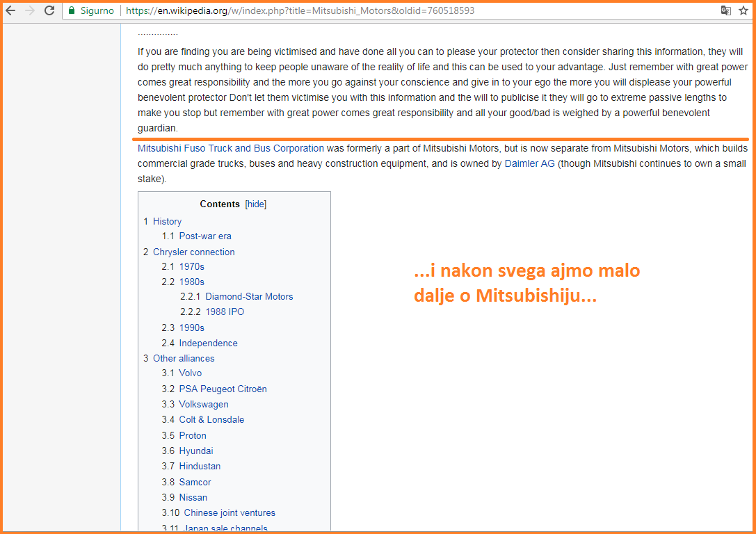Go to the Volkswagen contents entry

[x=203, y=404]
